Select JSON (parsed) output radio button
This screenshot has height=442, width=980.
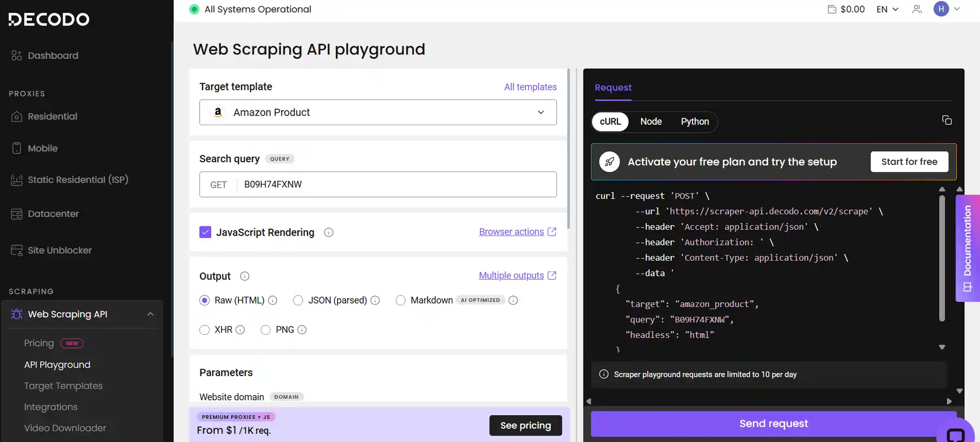(x=298, y=300)
